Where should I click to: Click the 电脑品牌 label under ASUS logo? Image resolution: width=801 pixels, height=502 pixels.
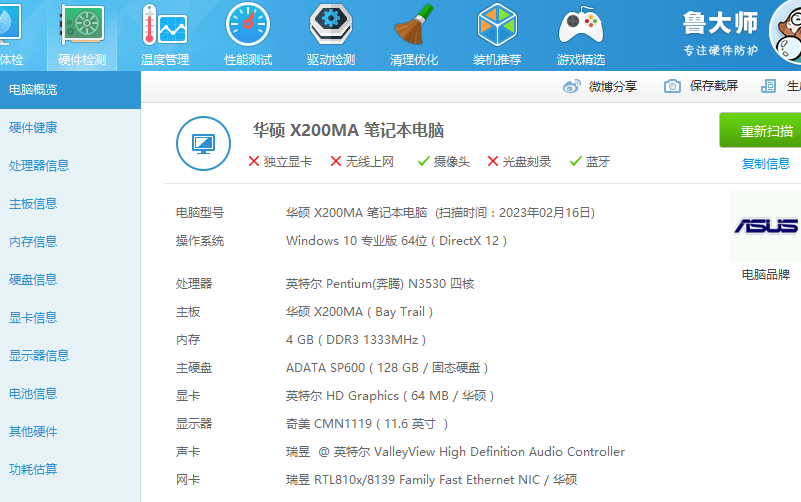(765, 275)
